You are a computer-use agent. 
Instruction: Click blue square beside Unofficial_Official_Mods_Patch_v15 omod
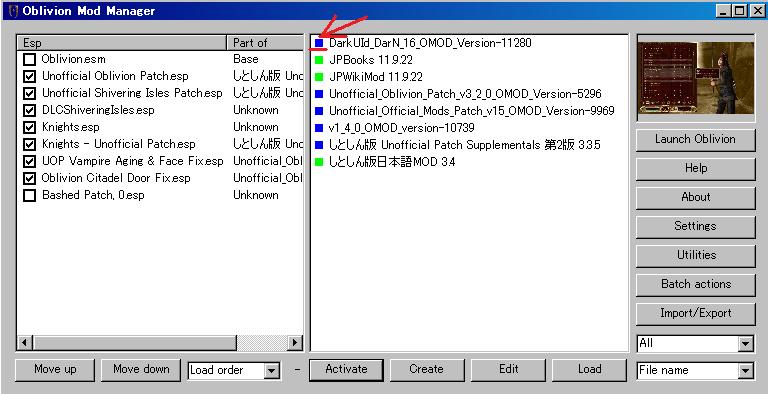click(319, 111)
